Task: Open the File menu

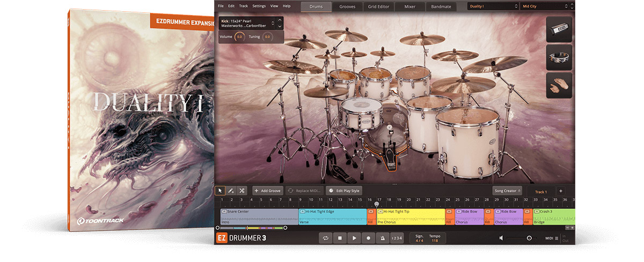Action: [221, 6]
